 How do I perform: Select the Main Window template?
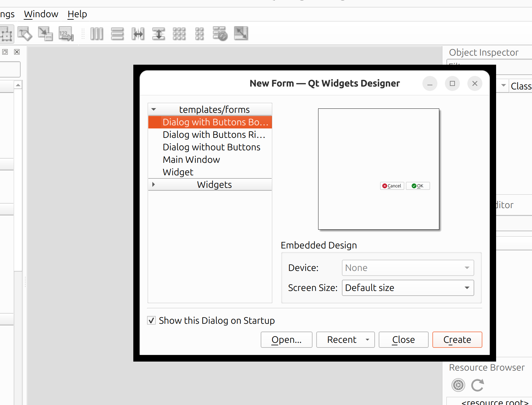[x=191, y=159]
